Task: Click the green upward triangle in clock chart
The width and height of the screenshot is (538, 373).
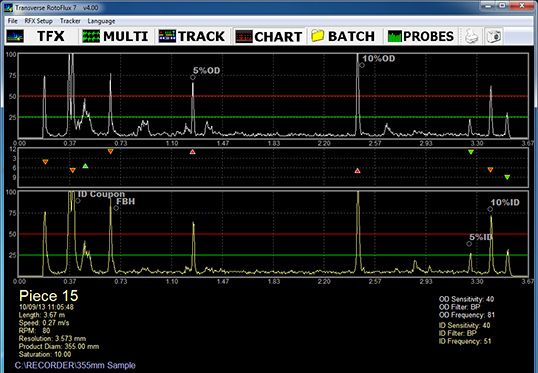Action: point(85,166)
